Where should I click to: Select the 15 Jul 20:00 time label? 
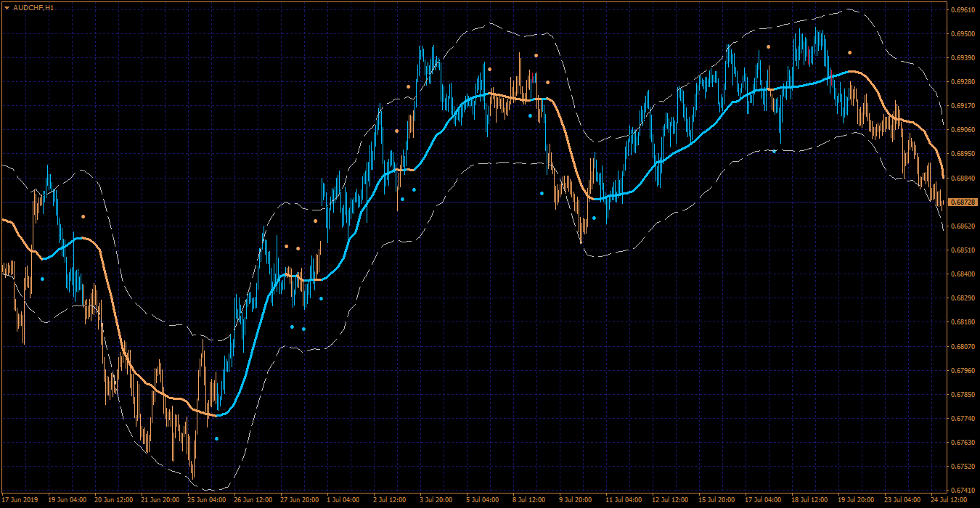[715, 500]
